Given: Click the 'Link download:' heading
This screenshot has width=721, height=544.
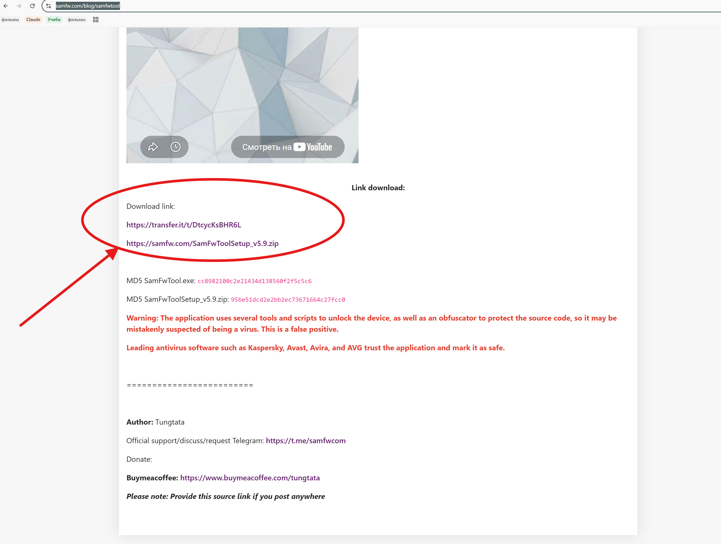Looking at the screenshot, I should 378,188.
